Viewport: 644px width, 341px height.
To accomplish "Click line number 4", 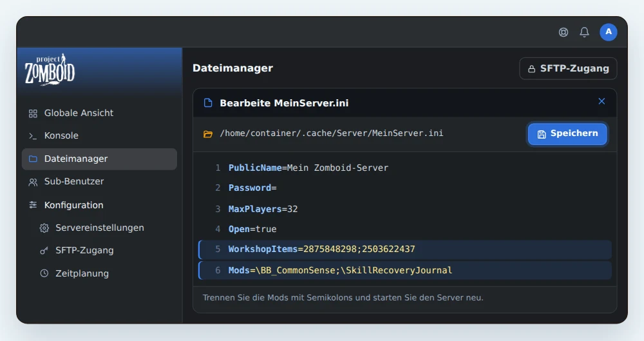I will 218,229.
